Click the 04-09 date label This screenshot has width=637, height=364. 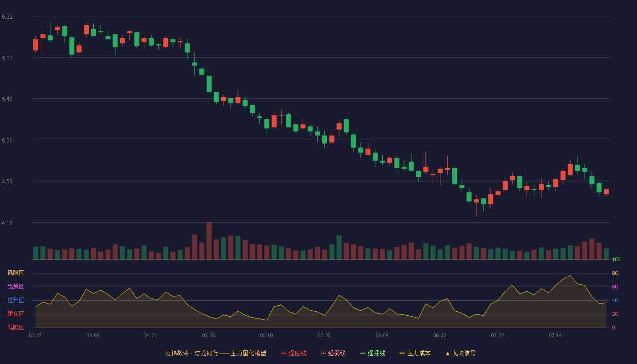(x=93, y=335)
